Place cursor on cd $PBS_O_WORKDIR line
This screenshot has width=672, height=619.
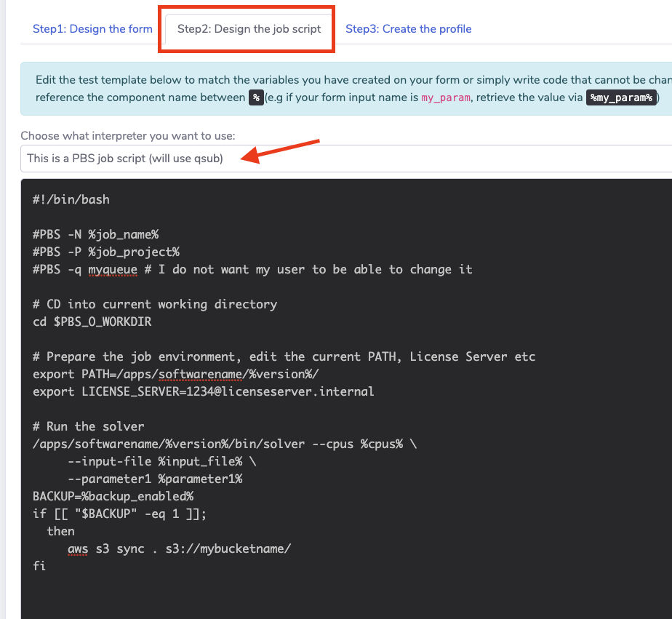tap(92, 322)
